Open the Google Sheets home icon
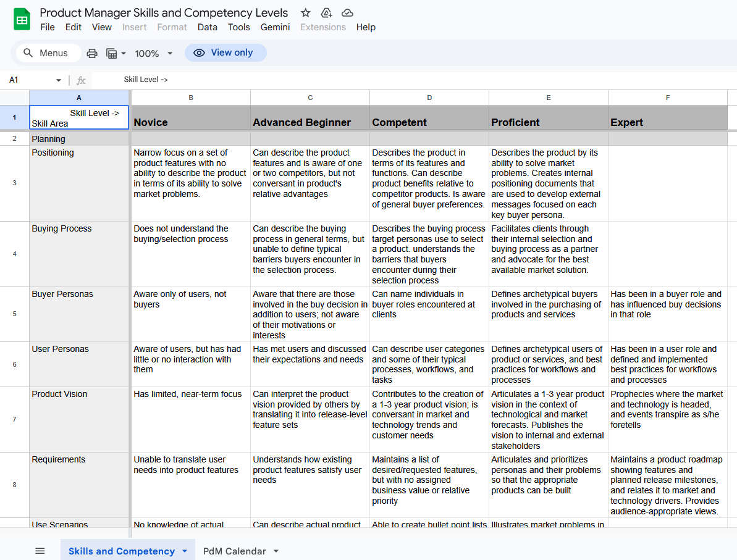The image size is (737, 560). coord(22,19)
